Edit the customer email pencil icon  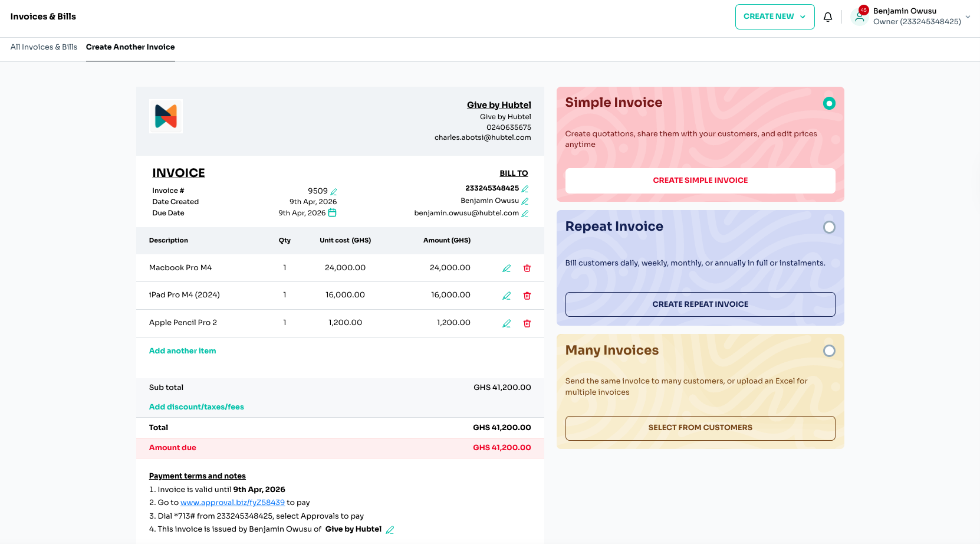coord(525,214)
